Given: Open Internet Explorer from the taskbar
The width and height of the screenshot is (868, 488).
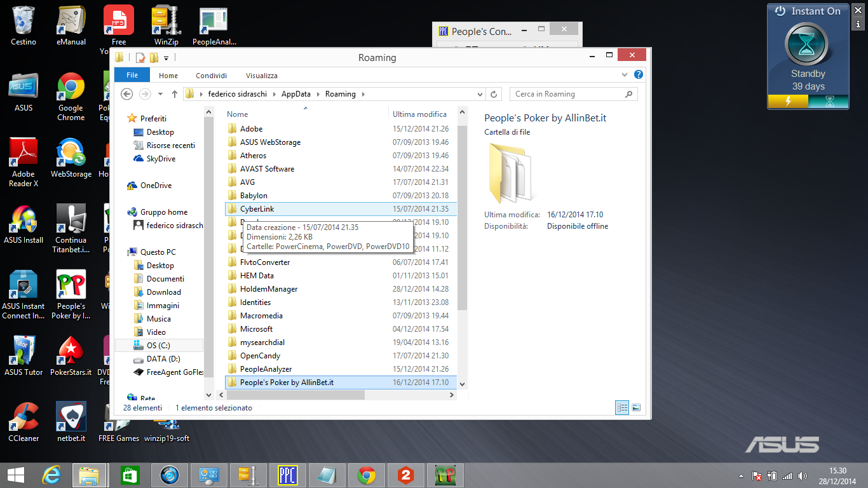Looking at the screenshot, I should click(51, 475).
